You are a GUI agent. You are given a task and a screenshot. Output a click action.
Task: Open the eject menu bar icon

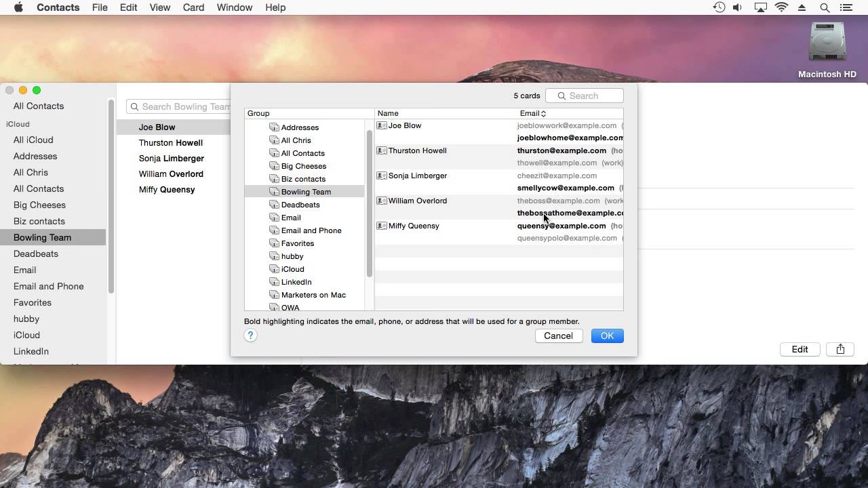[802, 7]
